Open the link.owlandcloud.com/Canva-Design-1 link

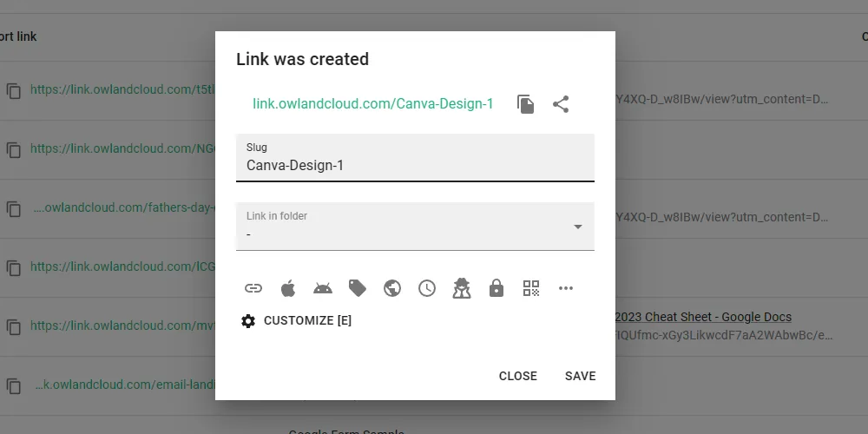[373, 103]
